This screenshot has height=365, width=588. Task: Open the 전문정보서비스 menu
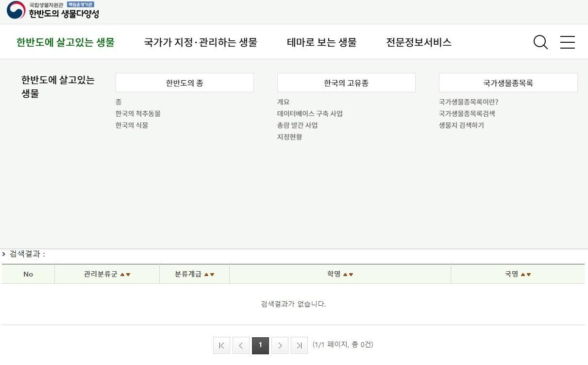click(x=419, y=42)
